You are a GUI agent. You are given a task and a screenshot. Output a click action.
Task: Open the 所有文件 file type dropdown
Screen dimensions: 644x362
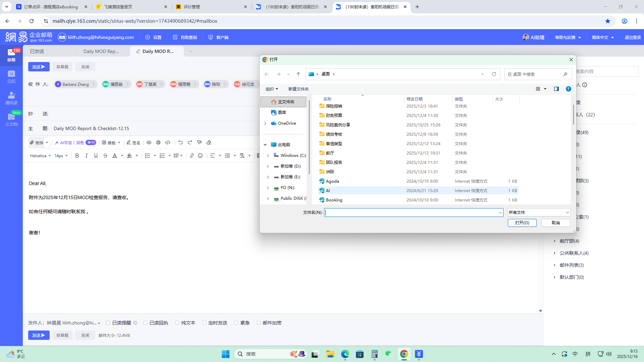coord(539,212)
